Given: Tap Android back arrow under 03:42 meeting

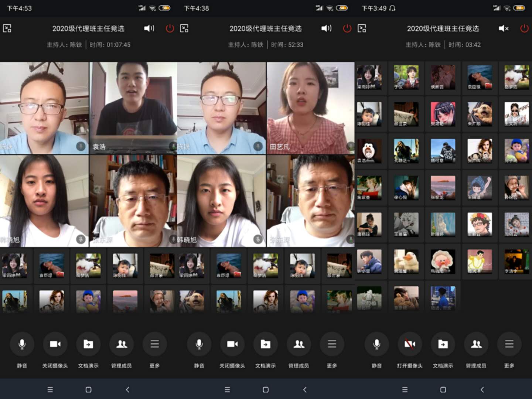Looking at the screenshot, I should coord(482,389).
